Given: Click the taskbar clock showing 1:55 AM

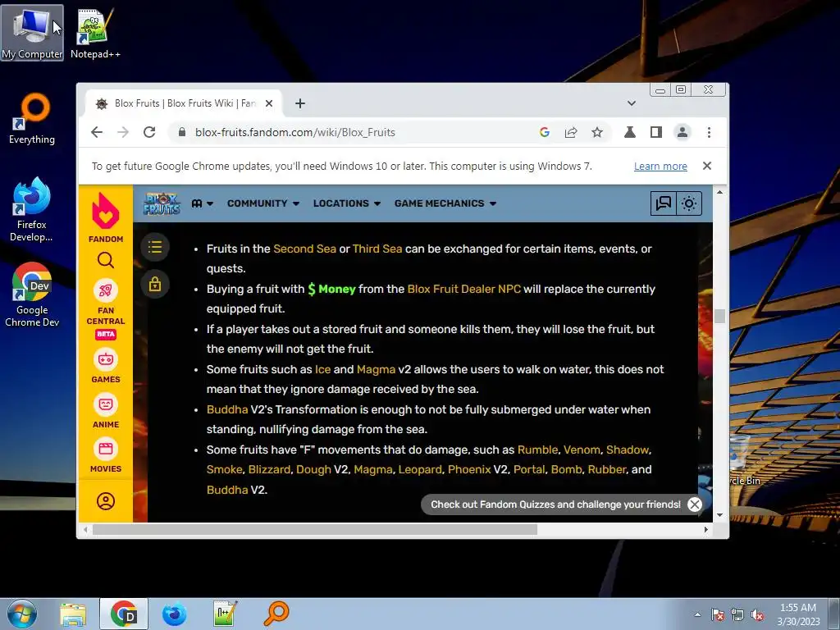Looking at the screenshot, I should 798,614.
